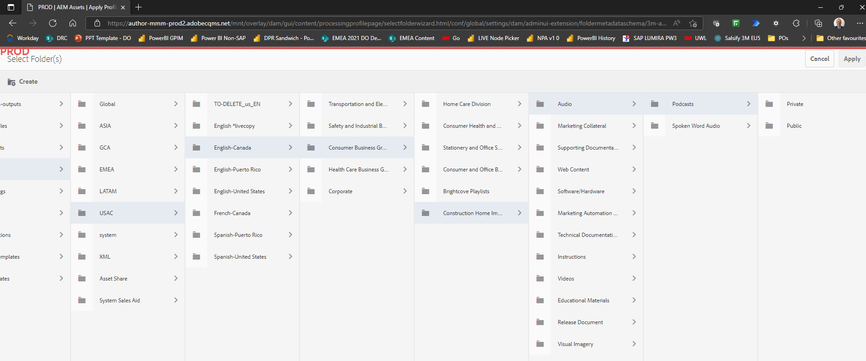Screen dimensions: 866x361
Task: Click the folder icon beside Asset Share
Action: 82,279
